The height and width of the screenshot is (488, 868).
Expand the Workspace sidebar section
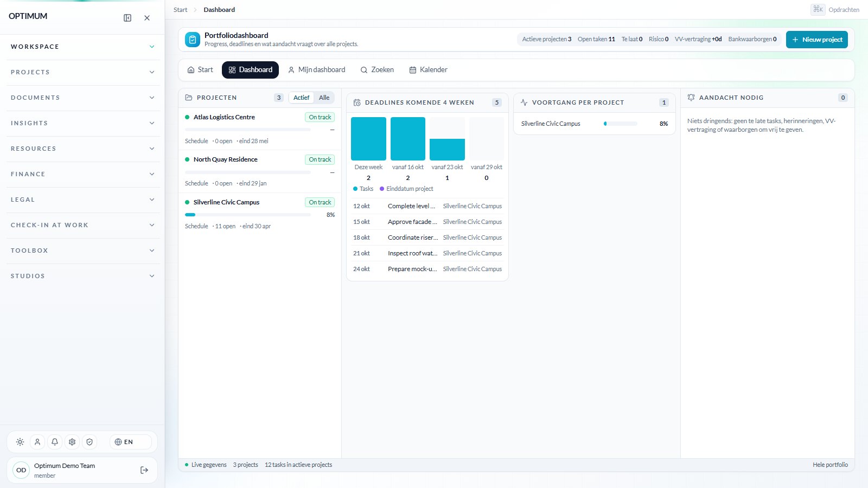tap(82, 47)
